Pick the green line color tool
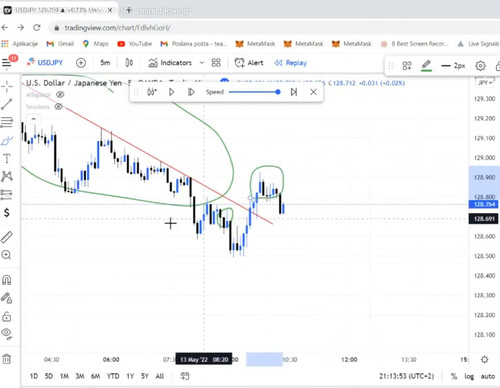500x388 pixels. coord(426,66)
